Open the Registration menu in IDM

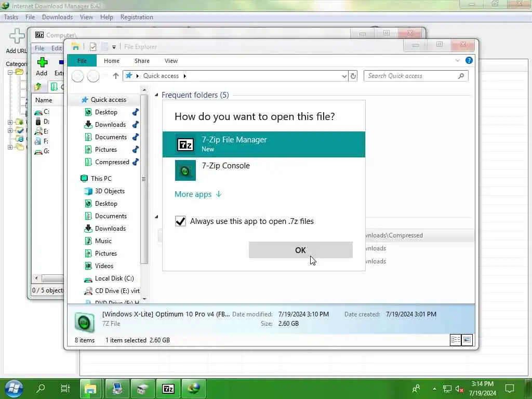137,17
